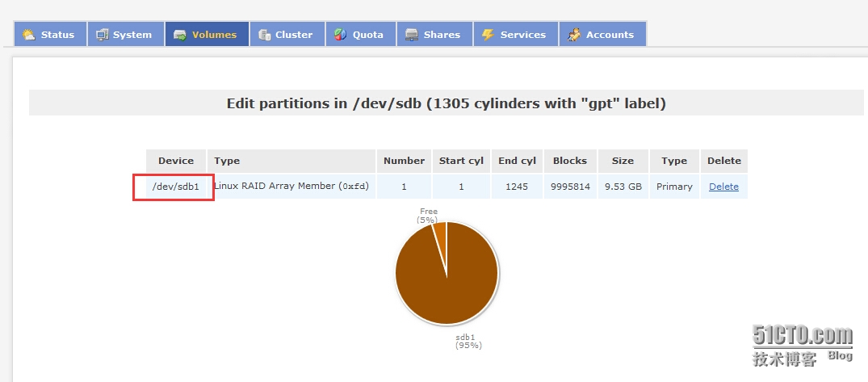The height and width of the screenshot is (382, 868).
Task: Click the Free (5%) chart label
Action: tap(427, 216)
